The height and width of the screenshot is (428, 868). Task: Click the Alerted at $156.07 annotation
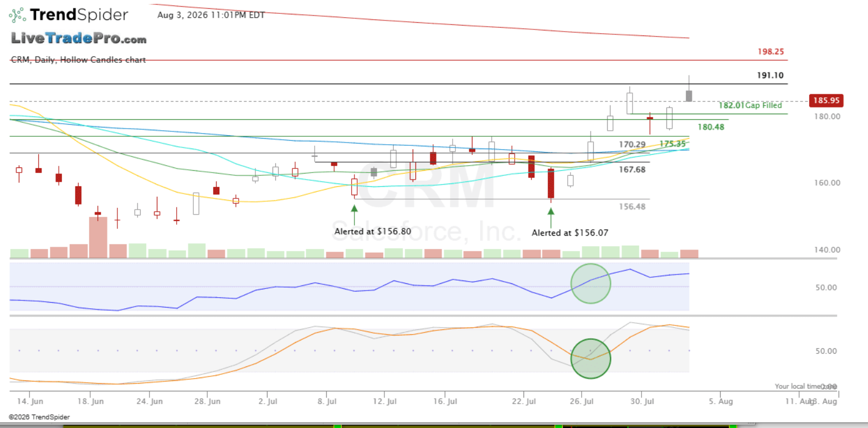570,233
